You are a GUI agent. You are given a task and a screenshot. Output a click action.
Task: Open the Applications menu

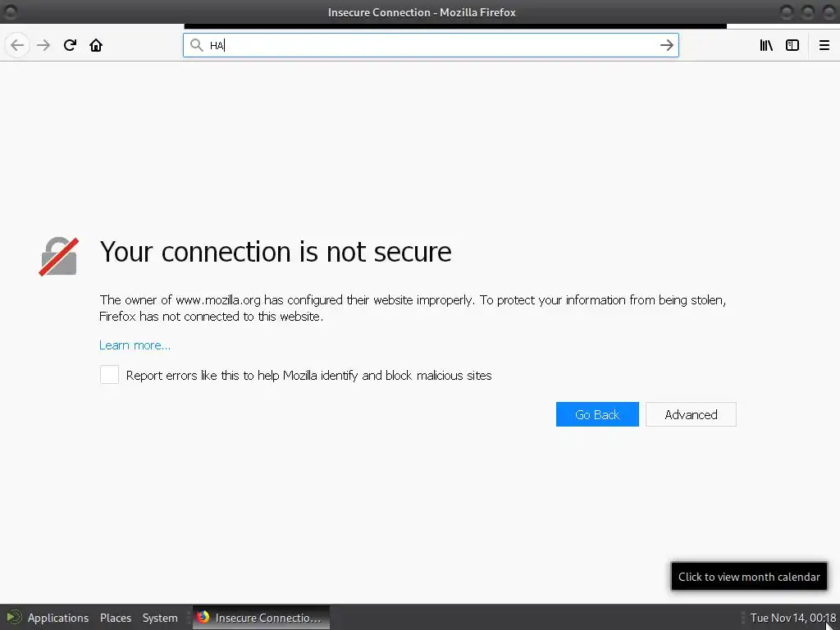coord(58,618)
